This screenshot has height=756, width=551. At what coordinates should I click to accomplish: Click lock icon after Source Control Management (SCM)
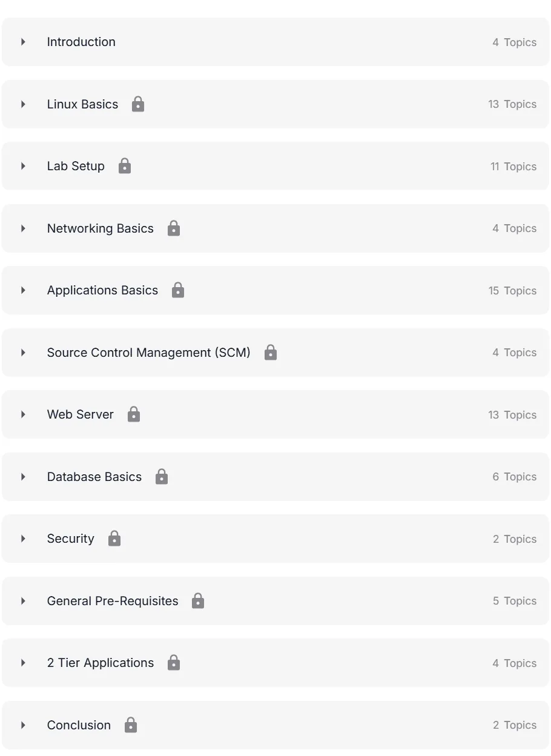click(x=271, y=353)
